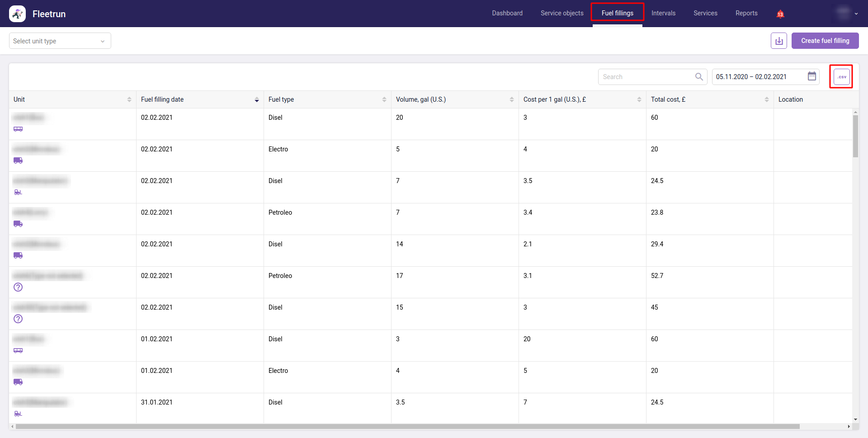Toggle sorting on Total cost column
This screenshot has height=438, width=868.
[x=767, y=99]
